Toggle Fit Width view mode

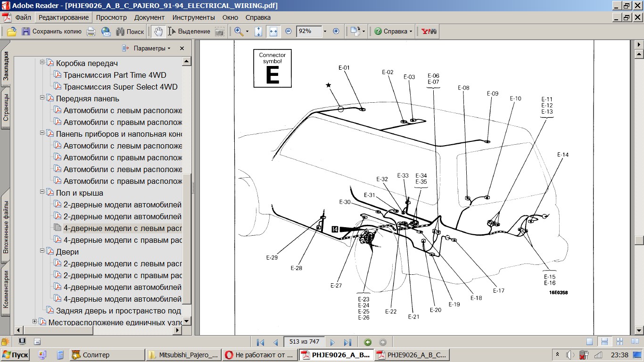[x=273, y=32]
